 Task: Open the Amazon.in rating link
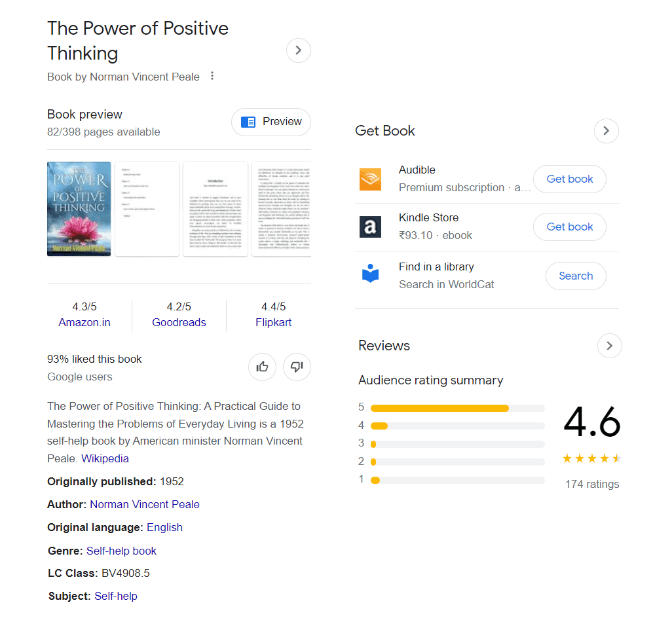[x=84, y=322]
